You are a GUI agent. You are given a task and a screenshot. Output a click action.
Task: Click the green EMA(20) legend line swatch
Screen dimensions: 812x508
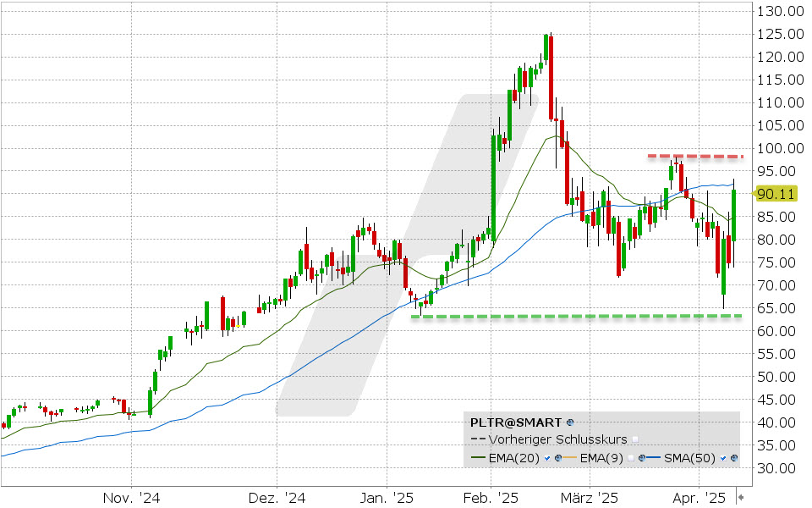tap(479, 457)
